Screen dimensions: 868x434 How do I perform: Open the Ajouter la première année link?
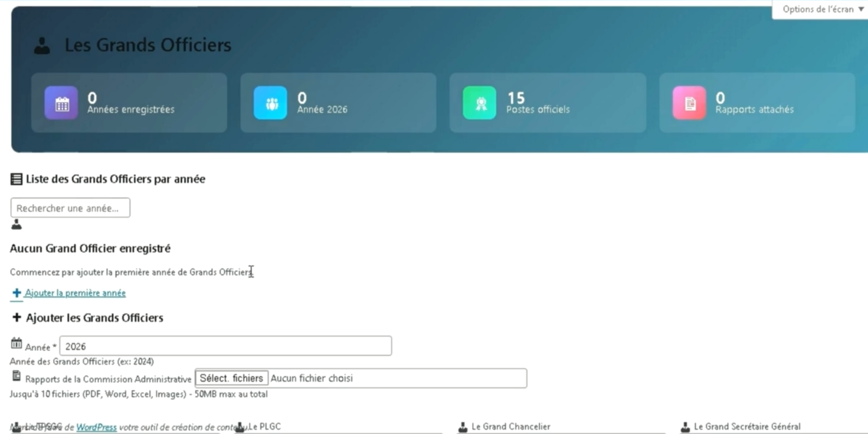(x=75, y=293)
